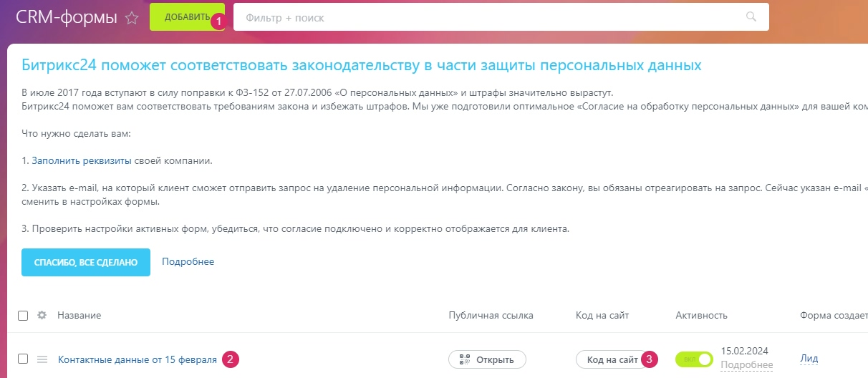Viewport: 868px width, 378px height.
Task: Click the green ДОБАВИТЬ button
Action: tap(187, 17)
